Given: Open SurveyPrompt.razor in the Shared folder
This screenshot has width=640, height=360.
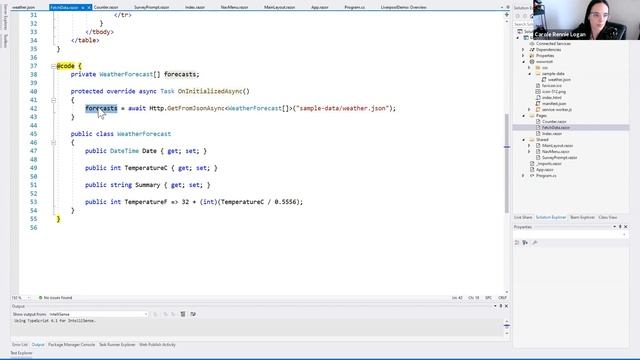Looking at the screenshot, I should [559, 158].
